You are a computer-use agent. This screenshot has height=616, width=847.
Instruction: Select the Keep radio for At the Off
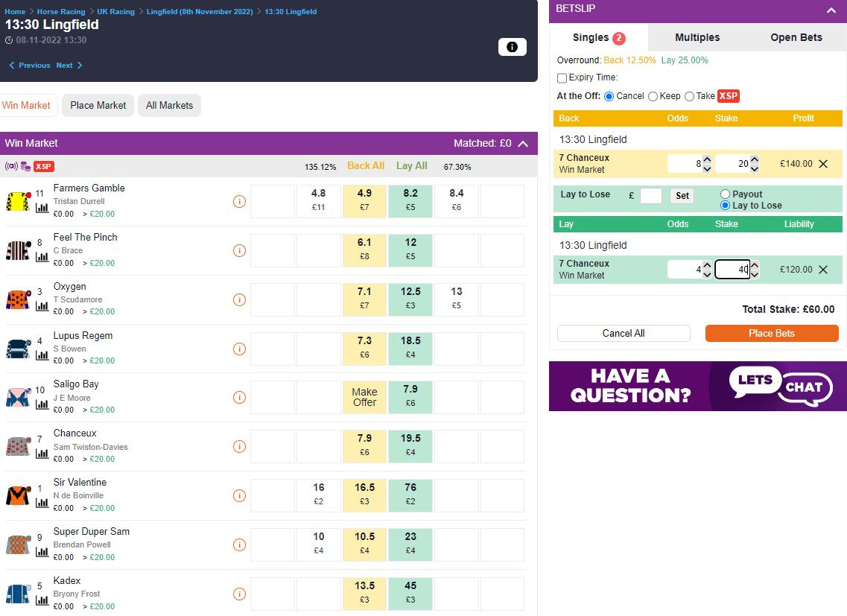click(x=654, y=95)
